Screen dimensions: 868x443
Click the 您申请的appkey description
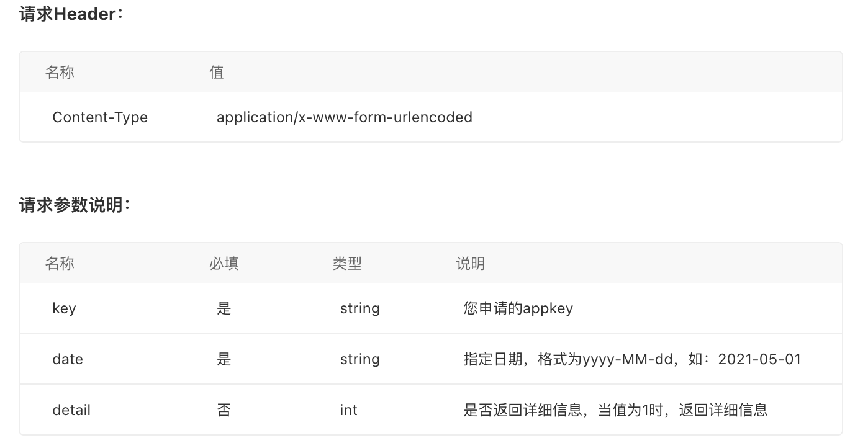tap(518, 308)
